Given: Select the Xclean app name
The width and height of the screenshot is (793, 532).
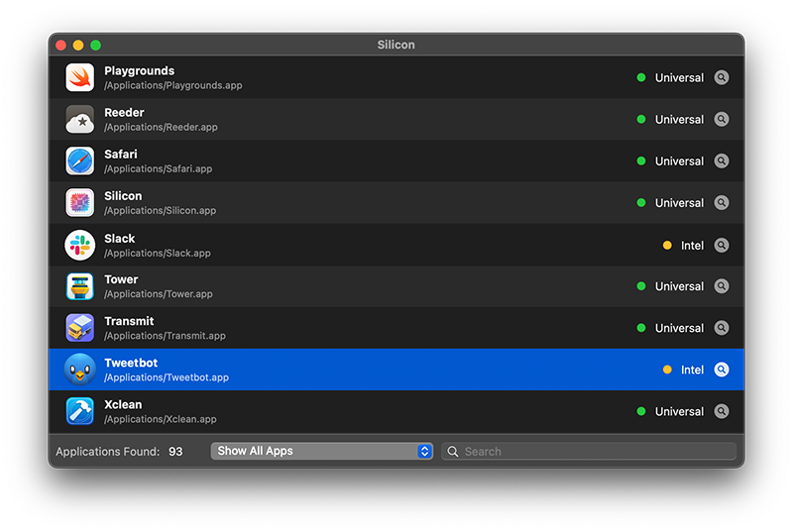Looking at the screenshot, I should click(123, 404).
